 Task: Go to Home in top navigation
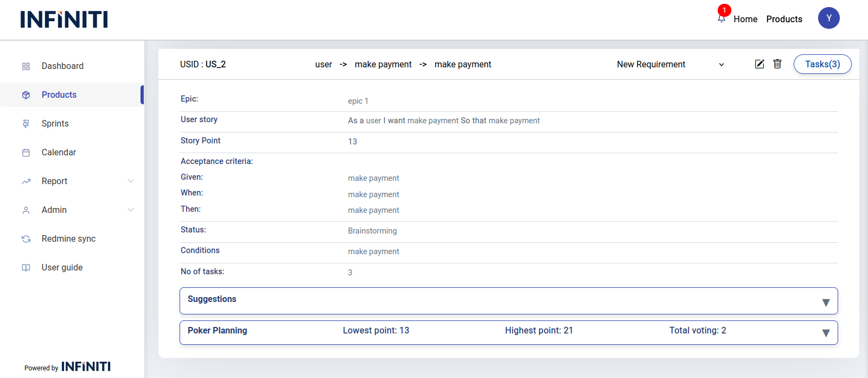[745, 19]
